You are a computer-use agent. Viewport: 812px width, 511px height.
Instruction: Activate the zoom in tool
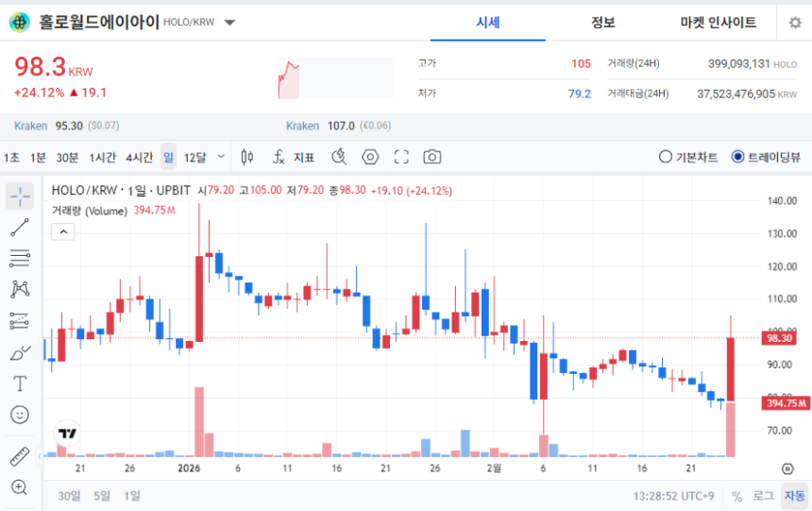tap(20, 487)
